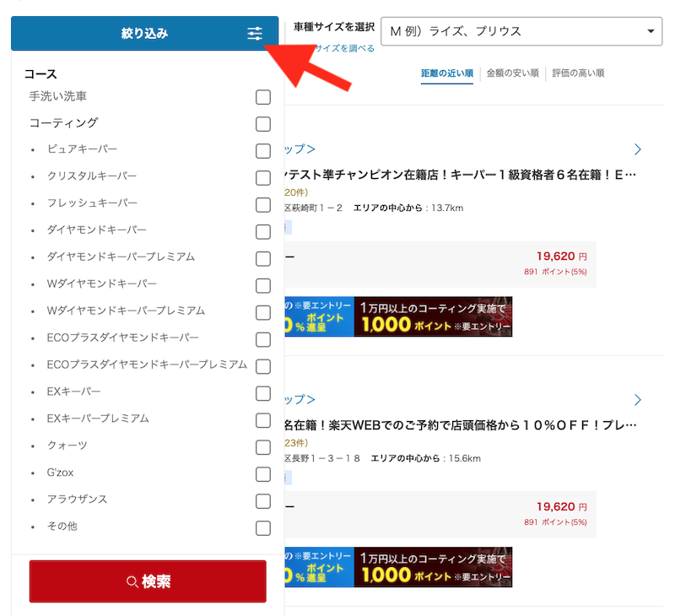This screenshot has width=675, height=616.
Task: Toggle the EXキーパープレミアム checkbox
Action: point(263,419)
